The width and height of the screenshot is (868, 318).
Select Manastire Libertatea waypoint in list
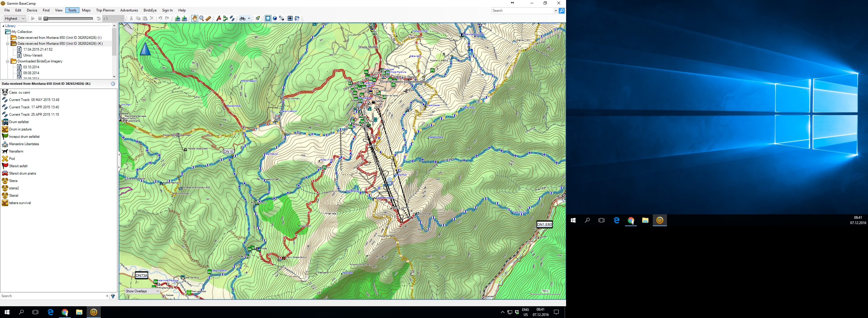click(24, 144)
